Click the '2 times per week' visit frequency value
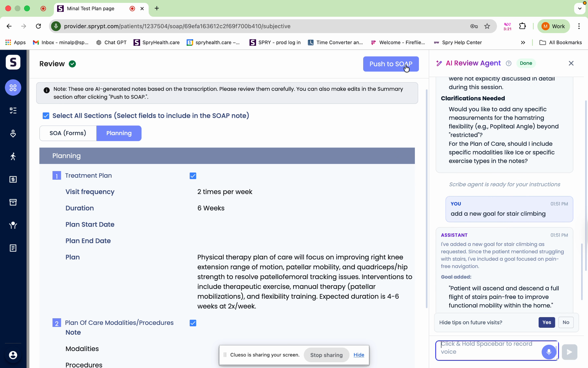Image resolution: width=588 pixels, height=368 pixels. (225, 192)
